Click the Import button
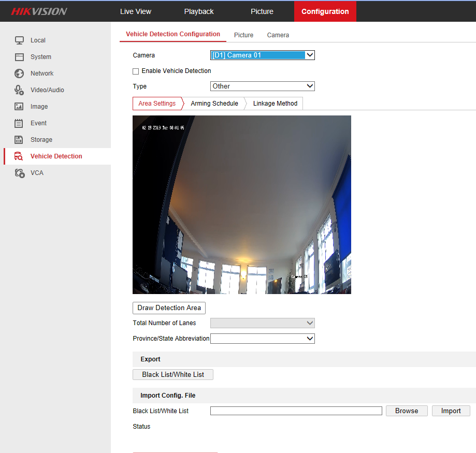This screenshot has height=453, width=476. pyautogui.click(x=451, y=411)
